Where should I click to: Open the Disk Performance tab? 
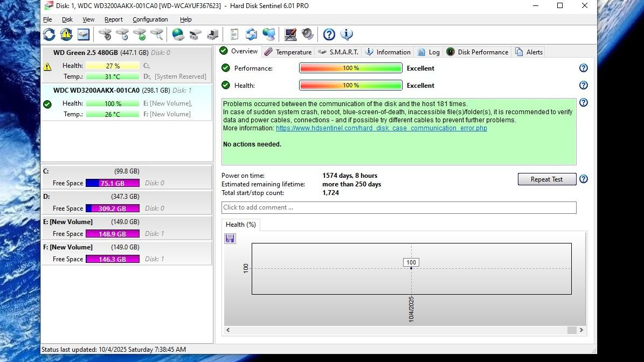[x=477, y=52]
